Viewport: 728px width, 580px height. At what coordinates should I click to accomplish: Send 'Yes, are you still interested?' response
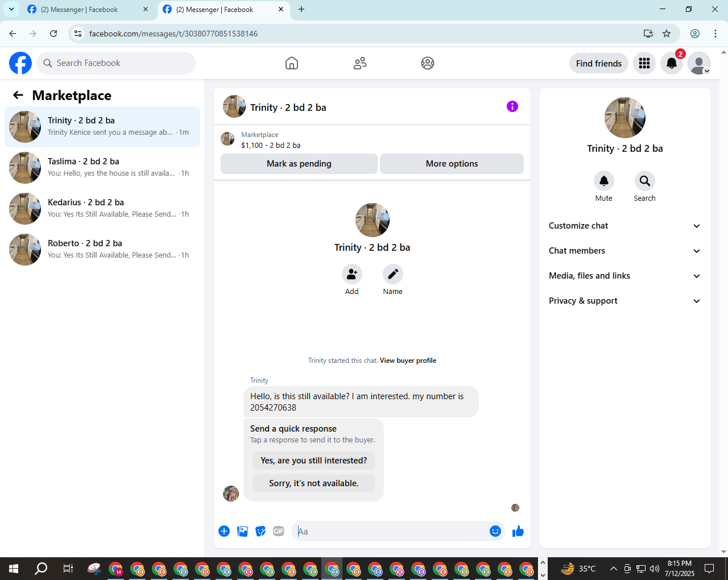coord(314,461)
